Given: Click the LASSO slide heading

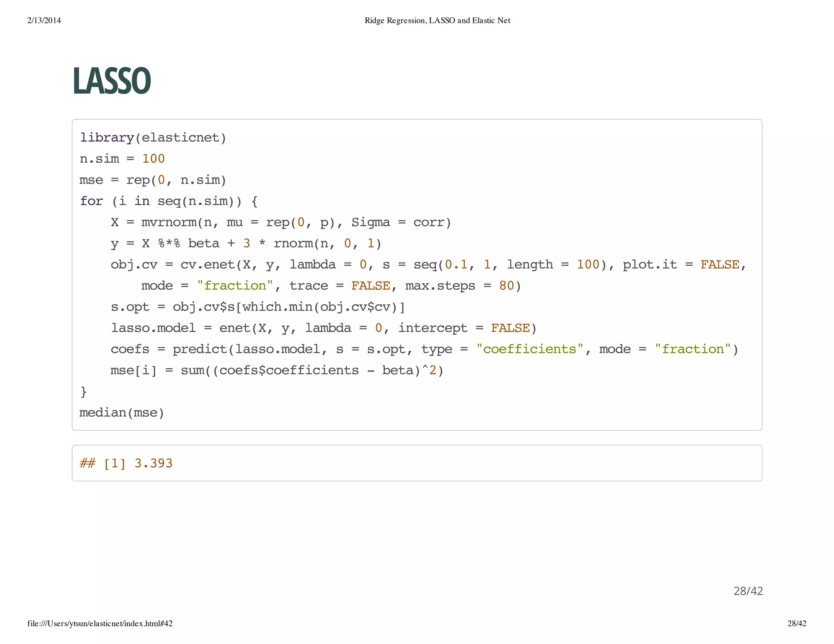Looking at the screenshot, I should tap(112, 81).
